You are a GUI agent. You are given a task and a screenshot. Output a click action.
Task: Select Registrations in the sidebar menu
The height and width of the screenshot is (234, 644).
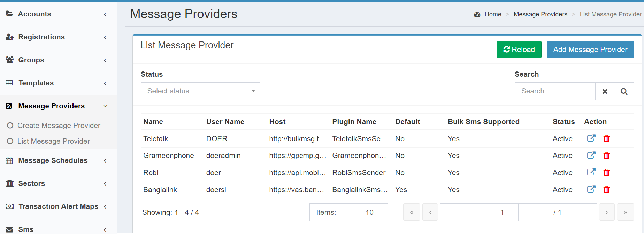click(41, 37)
